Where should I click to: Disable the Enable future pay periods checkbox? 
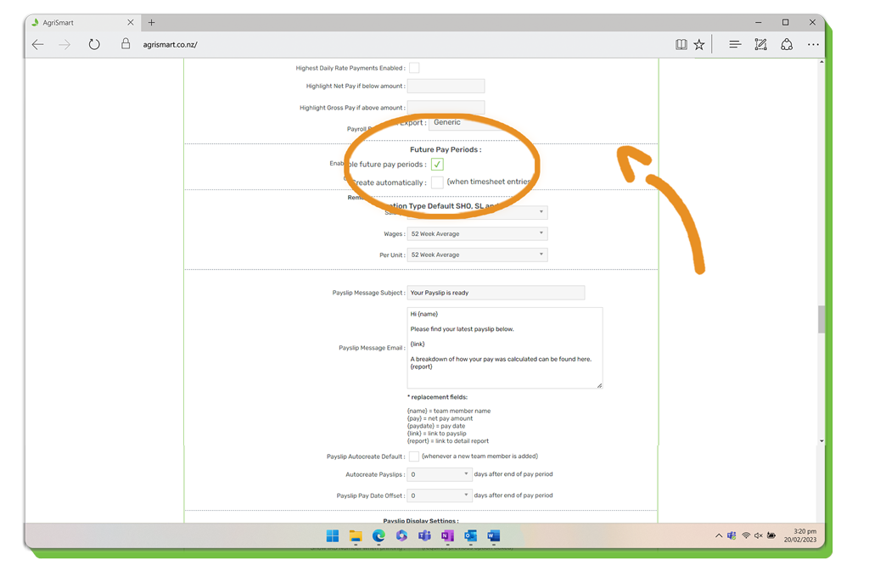(437, 165)
